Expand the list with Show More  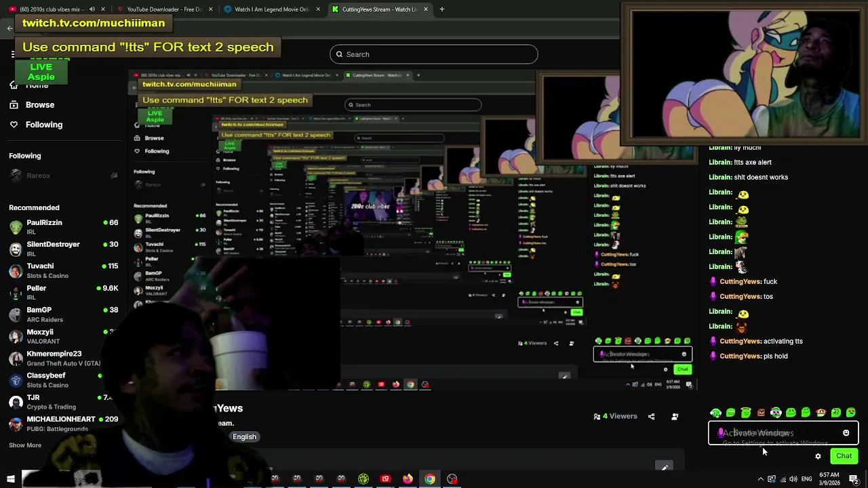pyautogui.click(x=25, y=445)
